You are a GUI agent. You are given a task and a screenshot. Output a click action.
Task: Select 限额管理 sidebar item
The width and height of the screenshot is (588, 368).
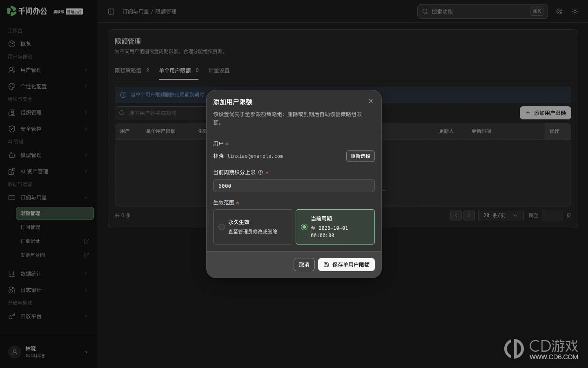click(55, 213)
